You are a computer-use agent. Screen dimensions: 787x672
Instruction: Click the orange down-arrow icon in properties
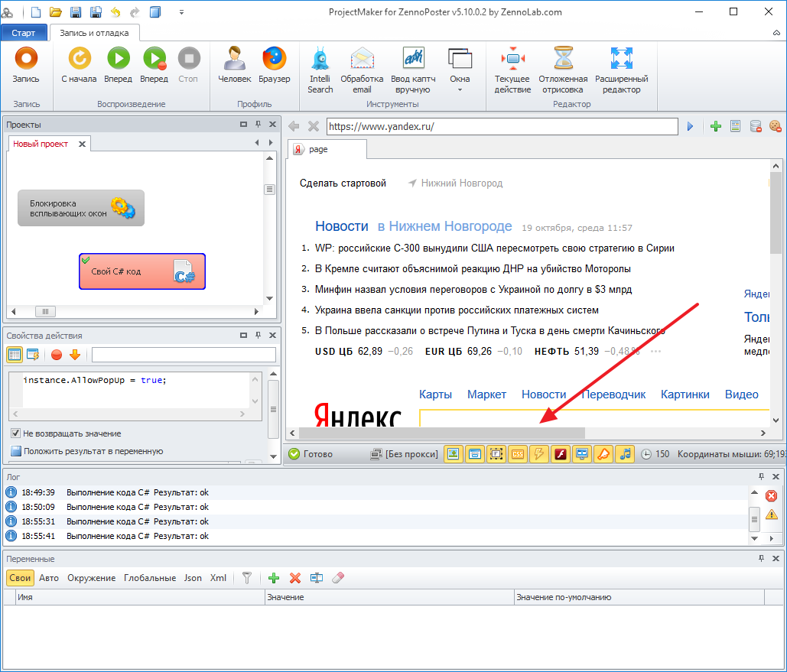click(75, 355)
